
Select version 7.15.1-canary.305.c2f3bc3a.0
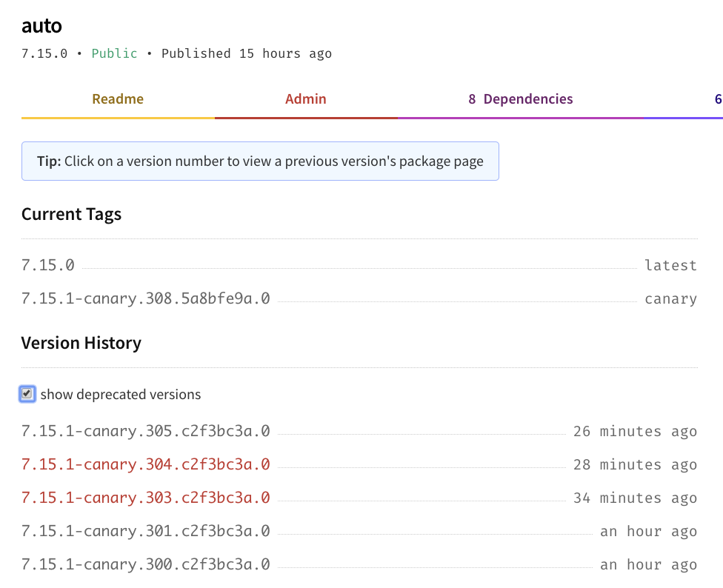145,431
